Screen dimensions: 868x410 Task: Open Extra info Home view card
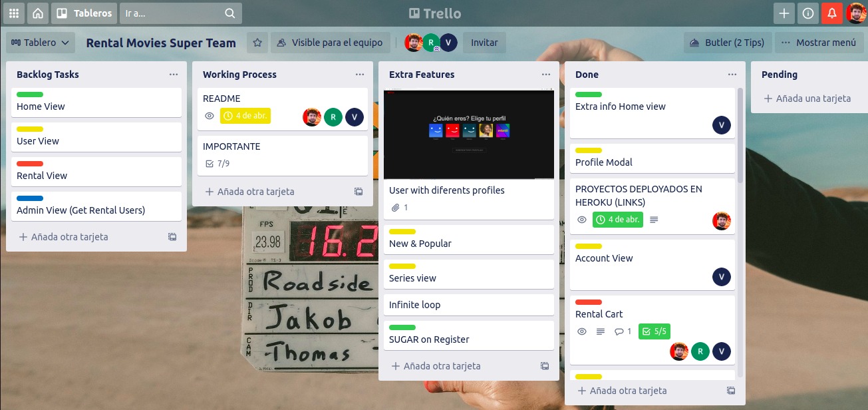pos(652,113)
